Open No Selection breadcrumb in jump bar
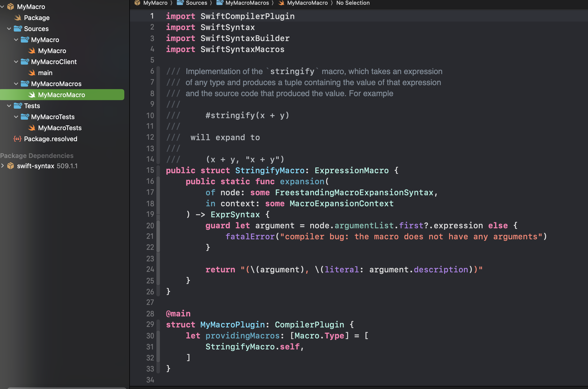Viewport: 588px width, 389px height. (x=353, y=3)
